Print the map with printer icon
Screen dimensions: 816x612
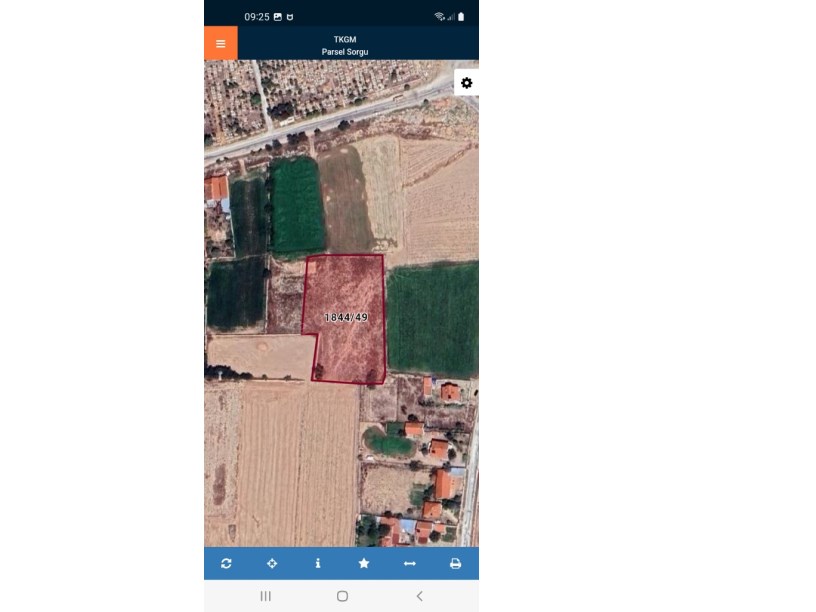point(455,563)
